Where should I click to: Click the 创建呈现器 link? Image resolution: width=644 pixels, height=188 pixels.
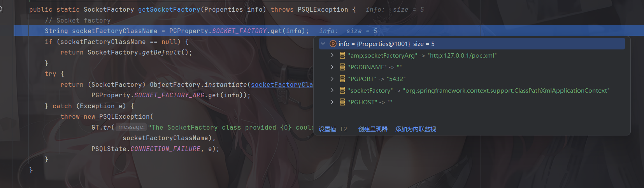click(373, 129)
